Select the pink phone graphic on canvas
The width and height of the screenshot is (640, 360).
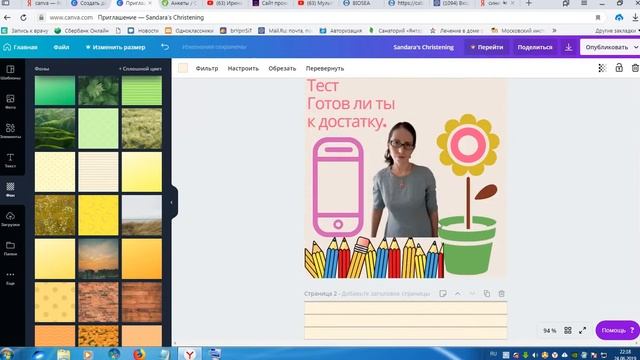click(338, 187)
